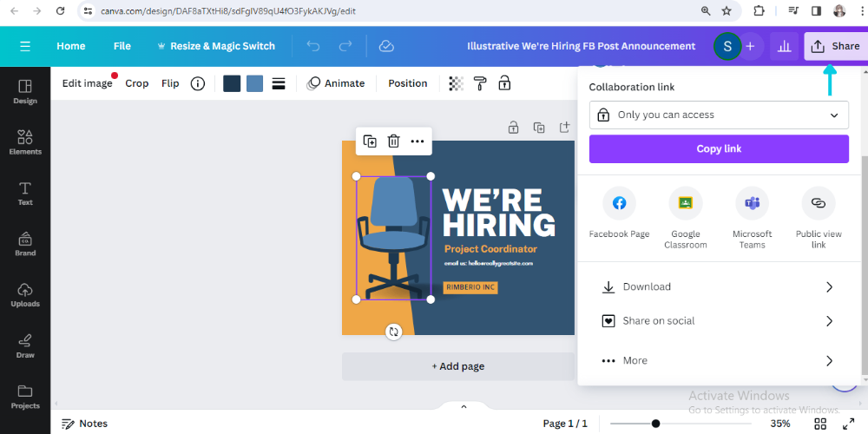Add collaborator with plus icon

pyautogui.click(x=750, y=47)
